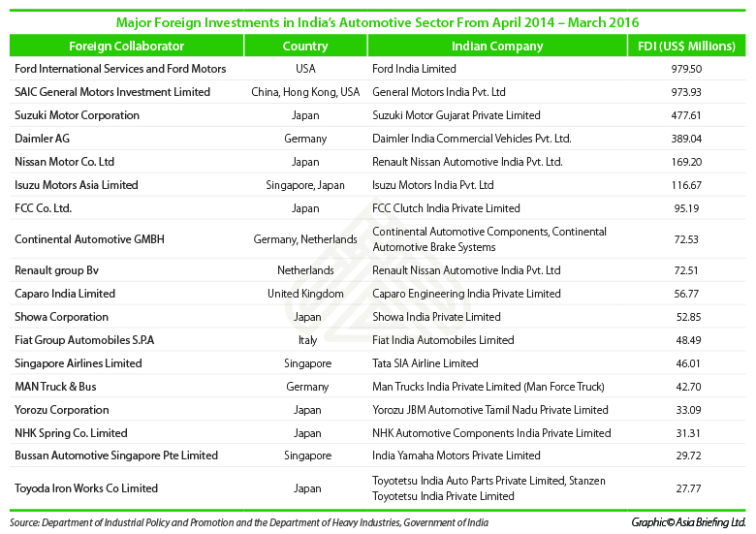Click Showa India Private Limited
Viewport: 756px width, 534px height.
[436, 317]
